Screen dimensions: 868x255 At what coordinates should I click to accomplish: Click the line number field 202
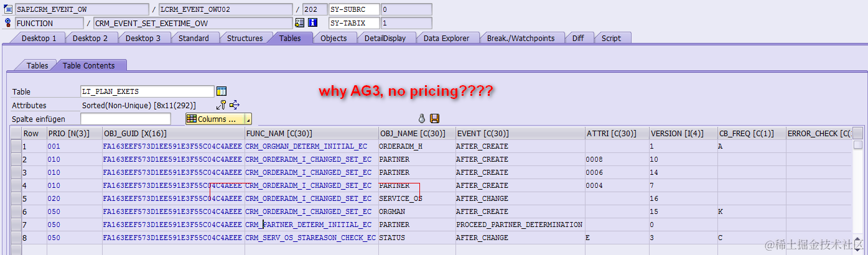(314, 9)
